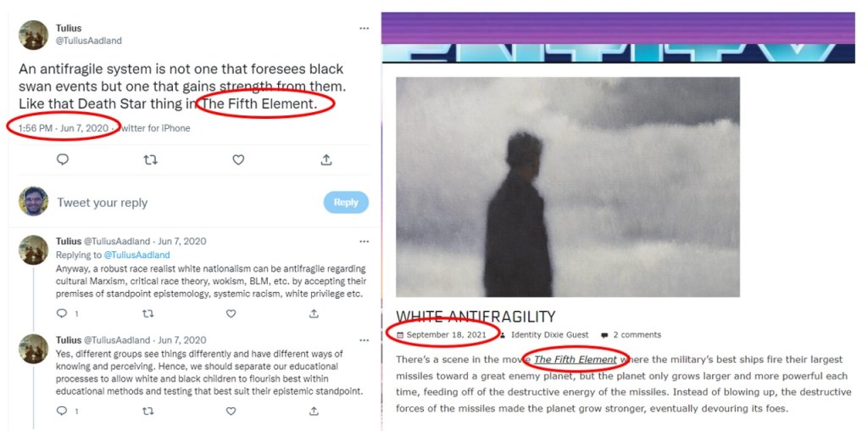
Task: Click the White Antifragility article title
Action: pyautogui.click(x=476, y=316)
